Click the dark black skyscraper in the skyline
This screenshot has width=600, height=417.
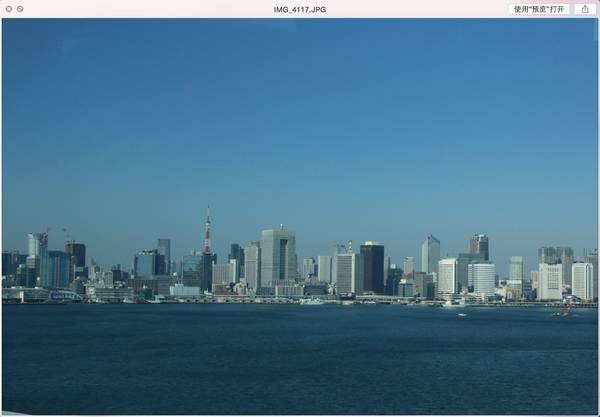(372, 267)
